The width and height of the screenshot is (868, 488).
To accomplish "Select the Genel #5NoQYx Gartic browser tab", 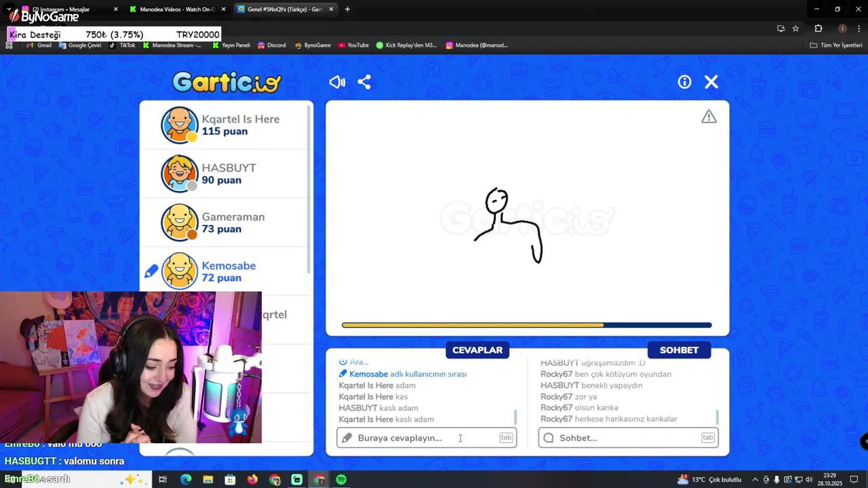I will pos(284,9).
